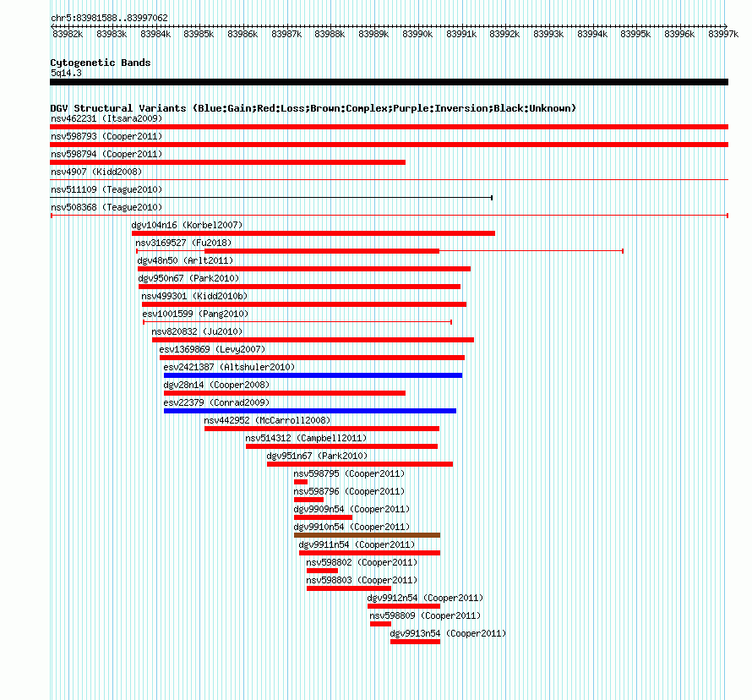Select the esv1369869 (Levy2007) label
The height and width of the screenshot is (700, 752).
[x=212, y=349]
